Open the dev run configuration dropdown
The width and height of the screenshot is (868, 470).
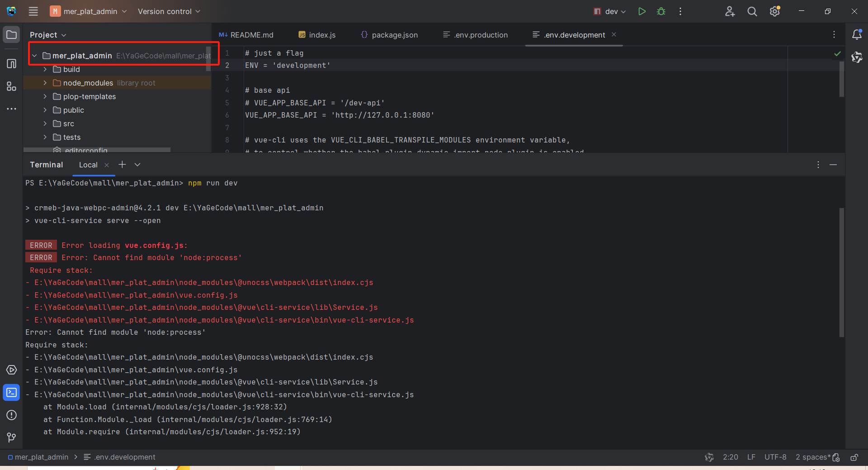point(610,11)
